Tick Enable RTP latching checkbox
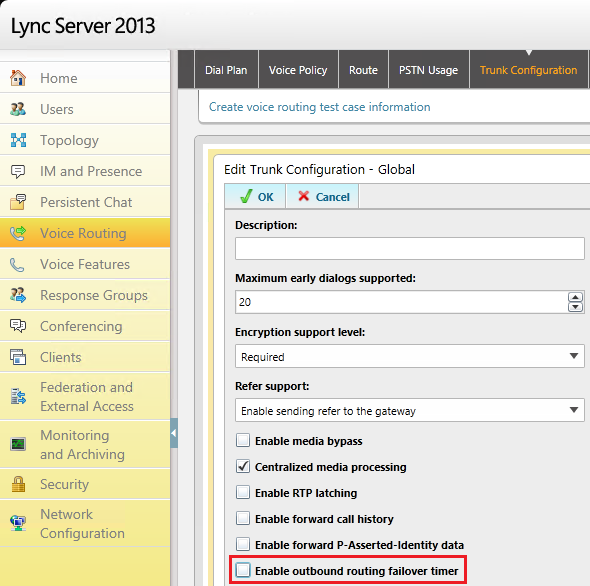Viewport: 590px width, 586px height. (x=243, y=492)
